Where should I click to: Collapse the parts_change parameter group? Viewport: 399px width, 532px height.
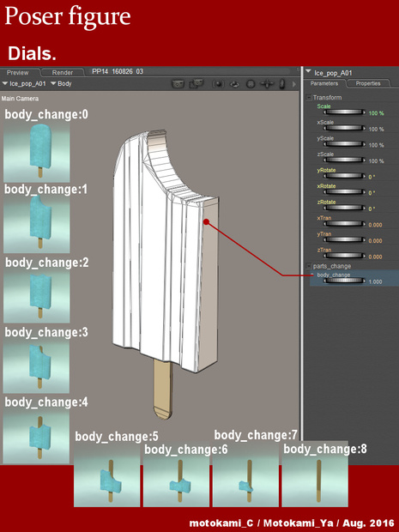309,266
